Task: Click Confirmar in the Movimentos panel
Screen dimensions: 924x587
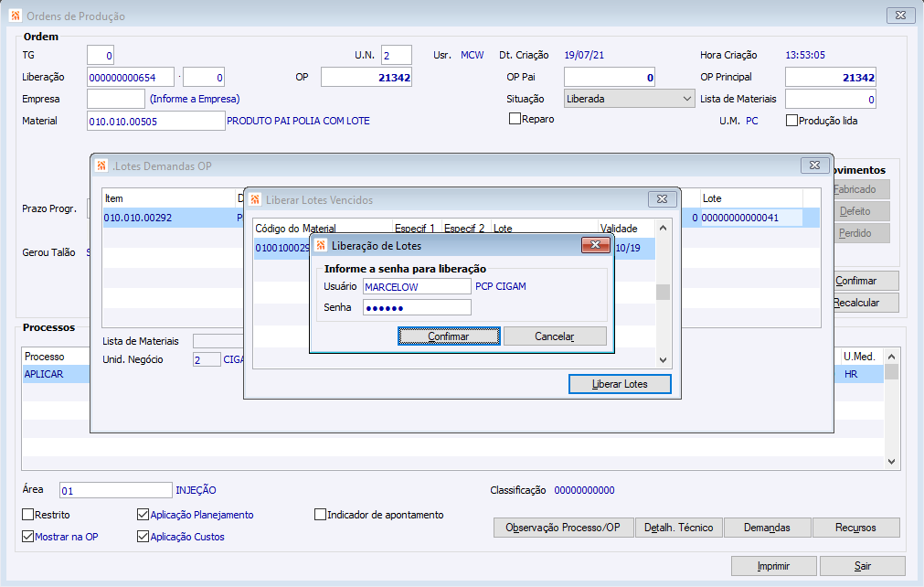Action: (x=866, y=281)
